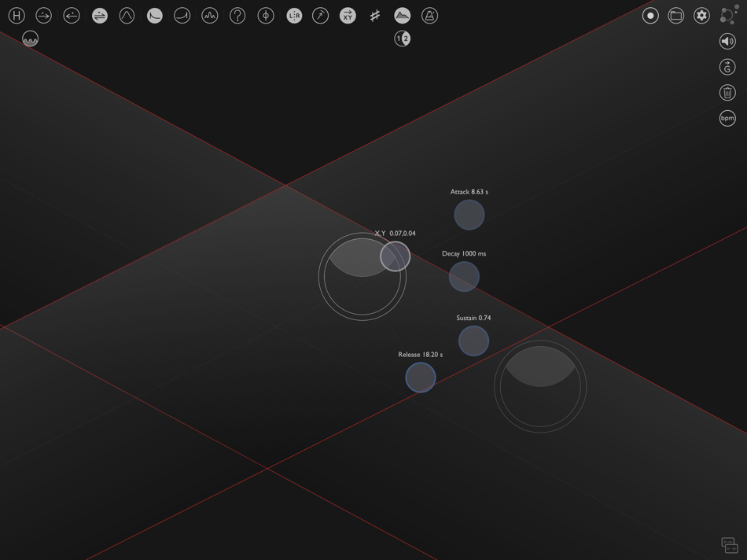
Task: Toggle the bidirectional arrows playback mode
Action: coord(100,16)
